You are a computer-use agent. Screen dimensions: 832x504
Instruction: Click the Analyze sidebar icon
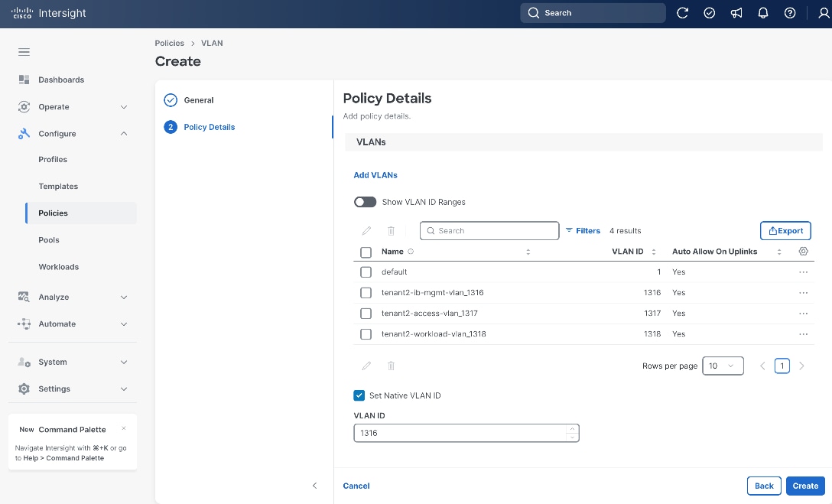pos(24,297)
